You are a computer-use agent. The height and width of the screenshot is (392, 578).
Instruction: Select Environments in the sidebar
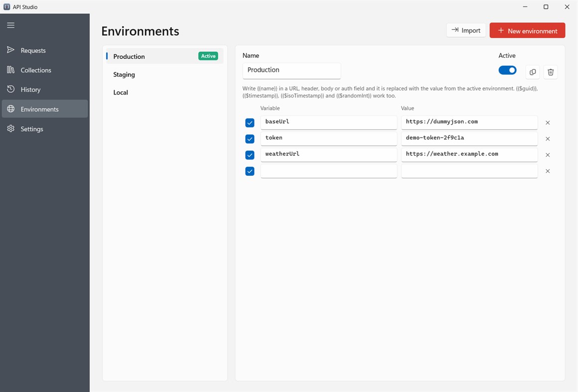tap(45, 109)
